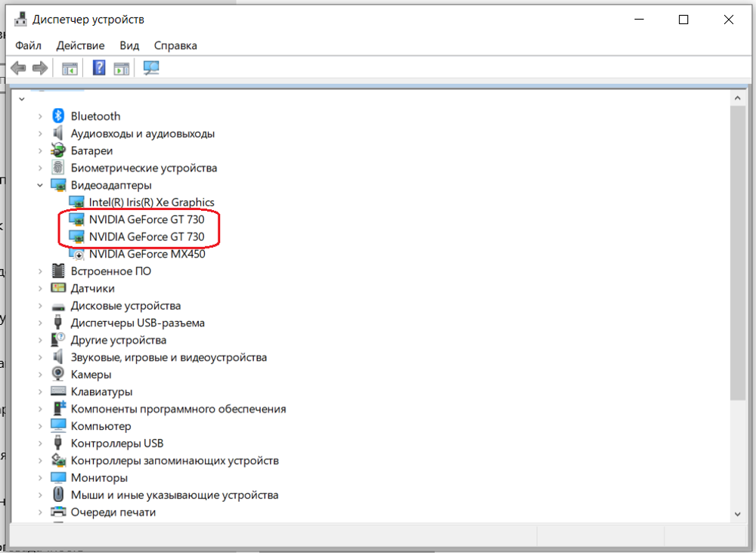Click the Properties toolbar icon

pos(121,67)
